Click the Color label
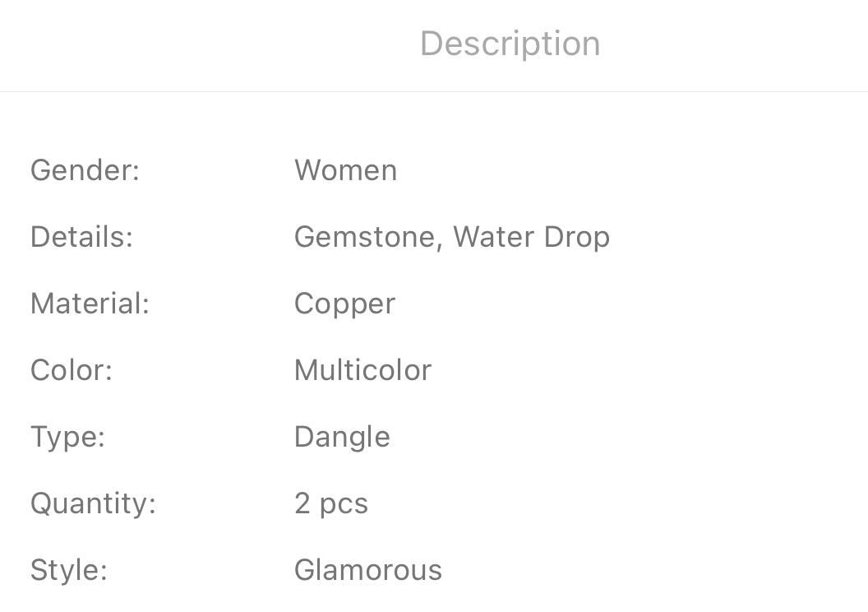Screen dimensions: 868x612 click(x=71, y=370)
